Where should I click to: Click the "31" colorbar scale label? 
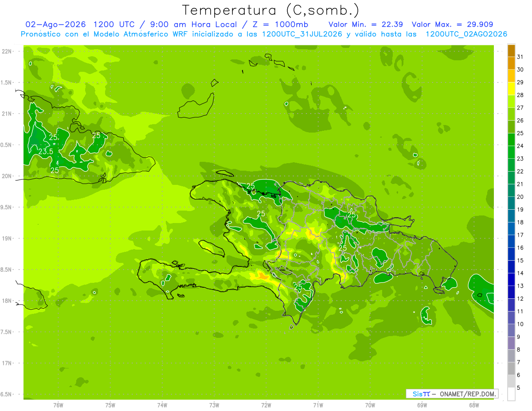tap(520, 57)
